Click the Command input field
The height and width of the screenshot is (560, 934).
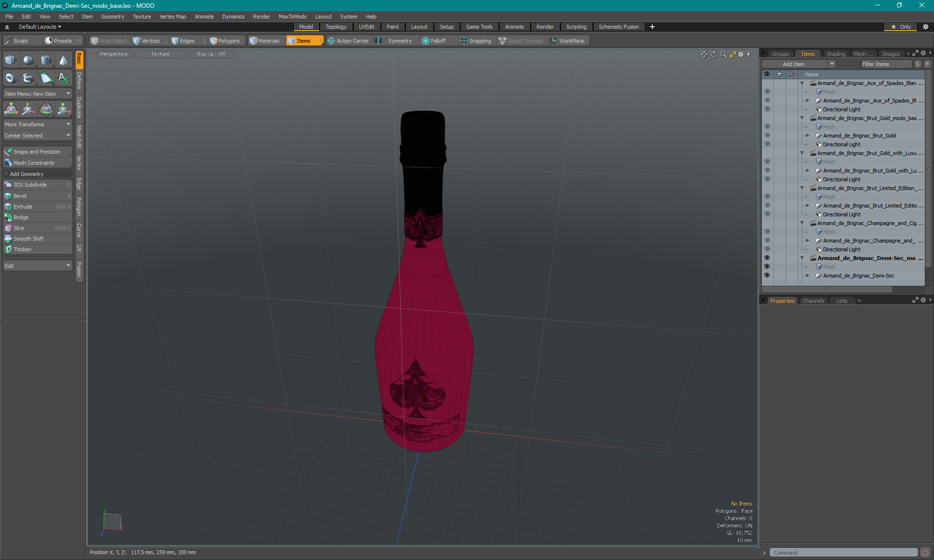pos(843,553)
